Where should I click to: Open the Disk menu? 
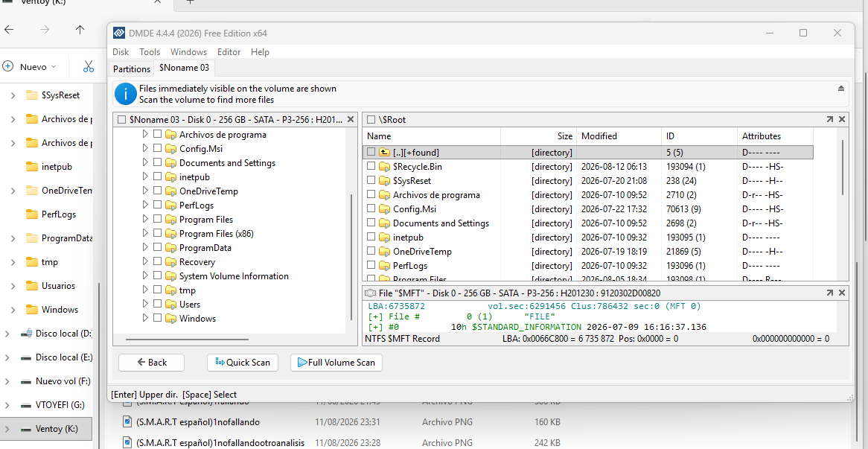coord(121,52)
